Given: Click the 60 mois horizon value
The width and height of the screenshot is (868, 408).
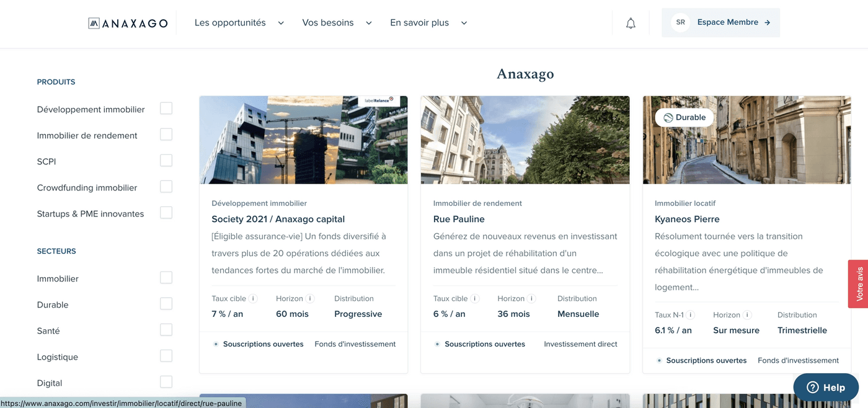Looking at the screenshot, I should (292, 314).
